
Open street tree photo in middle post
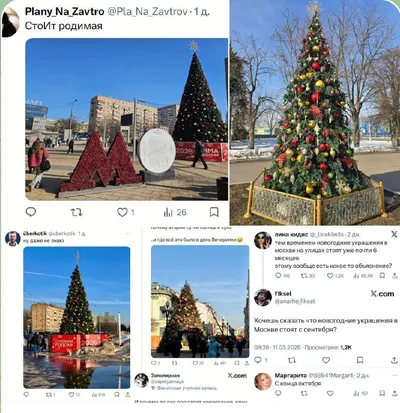200,302
